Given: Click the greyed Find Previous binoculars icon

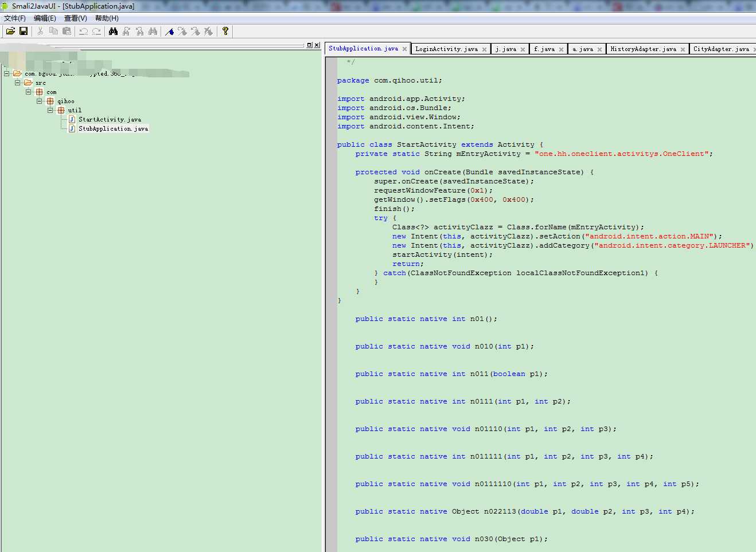Looking at the screenshot, I should 139,32.
